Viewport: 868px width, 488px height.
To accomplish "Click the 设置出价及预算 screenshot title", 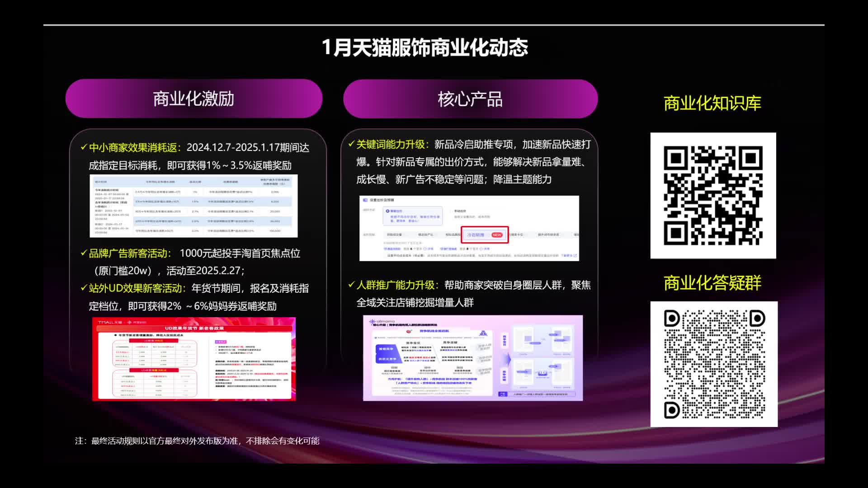I will [382, 200].
